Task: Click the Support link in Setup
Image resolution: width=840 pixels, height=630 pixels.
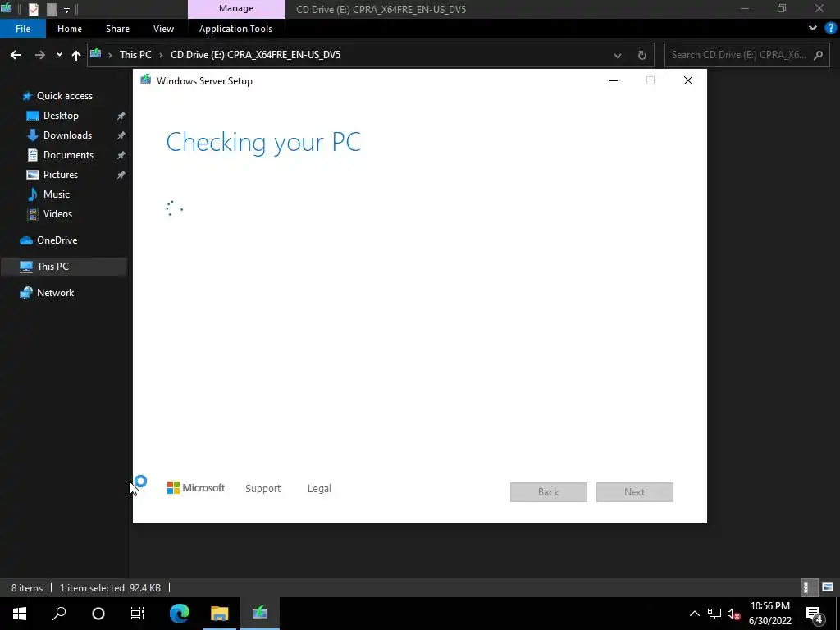Action: pyautogui.click(x=263, y=489)
